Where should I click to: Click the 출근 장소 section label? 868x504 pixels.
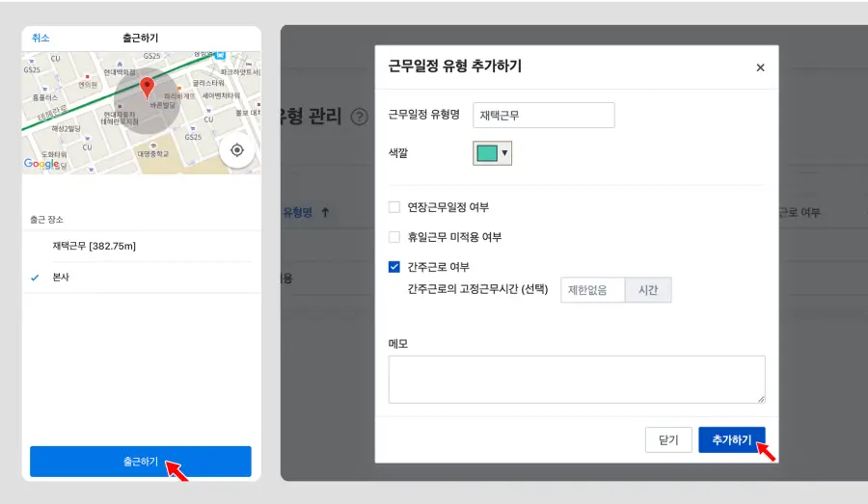click(46, 220)
